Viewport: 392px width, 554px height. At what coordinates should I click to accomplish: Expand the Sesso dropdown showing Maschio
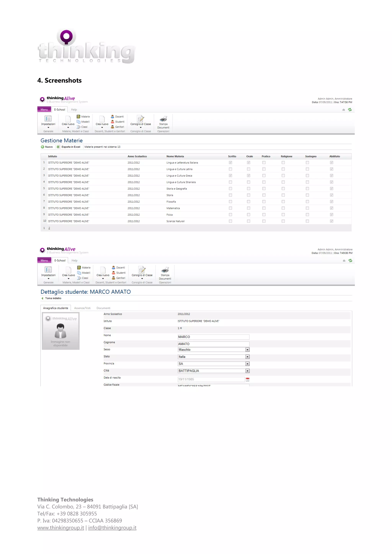click(247, 350)
